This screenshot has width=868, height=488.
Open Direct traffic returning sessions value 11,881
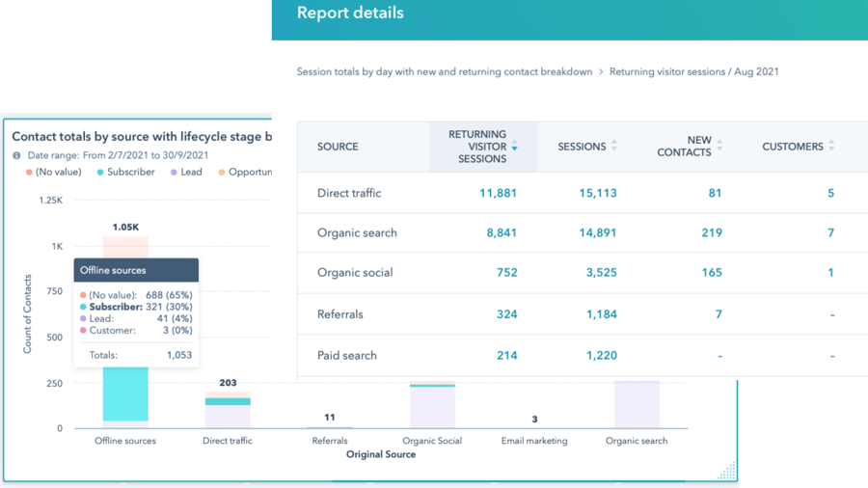[498, 193]
